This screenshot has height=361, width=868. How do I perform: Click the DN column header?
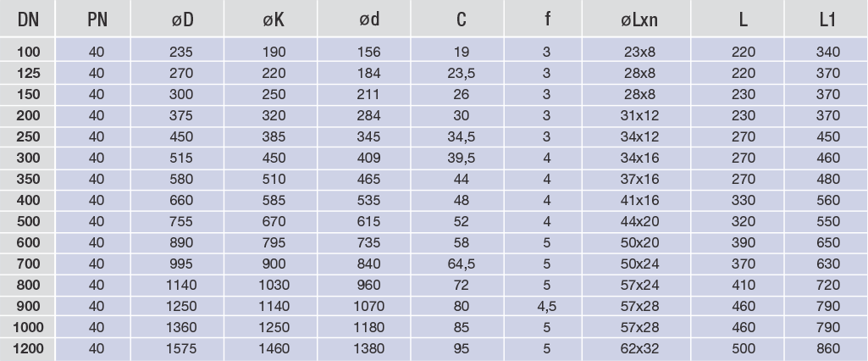click(x=29, y=19)
